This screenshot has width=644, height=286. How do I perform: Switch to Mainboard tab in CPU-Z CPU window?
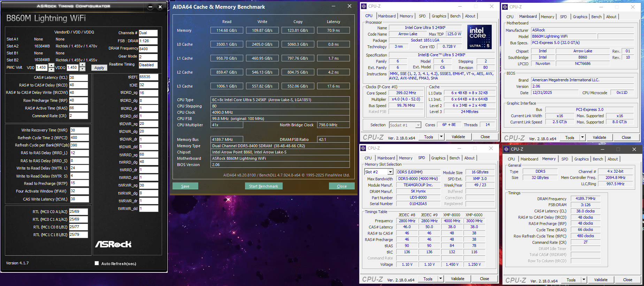point(387,16)
